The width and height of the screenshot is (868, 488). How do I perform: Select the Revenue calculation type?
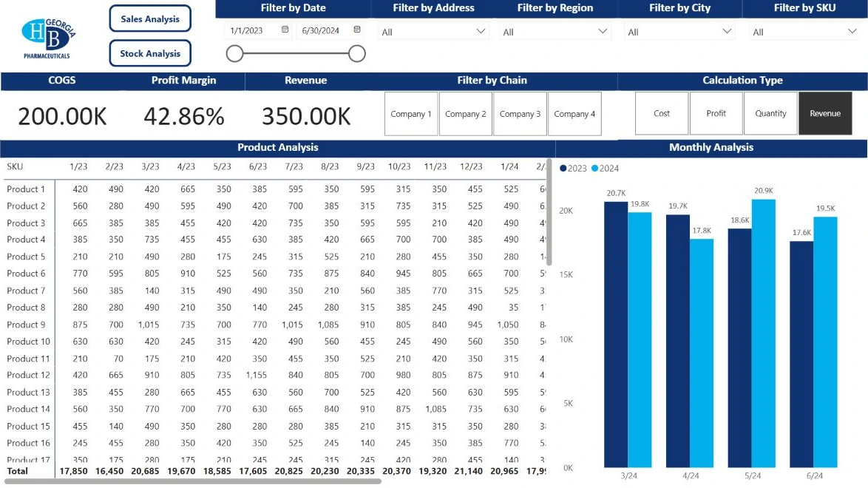[x=825, y=113]
